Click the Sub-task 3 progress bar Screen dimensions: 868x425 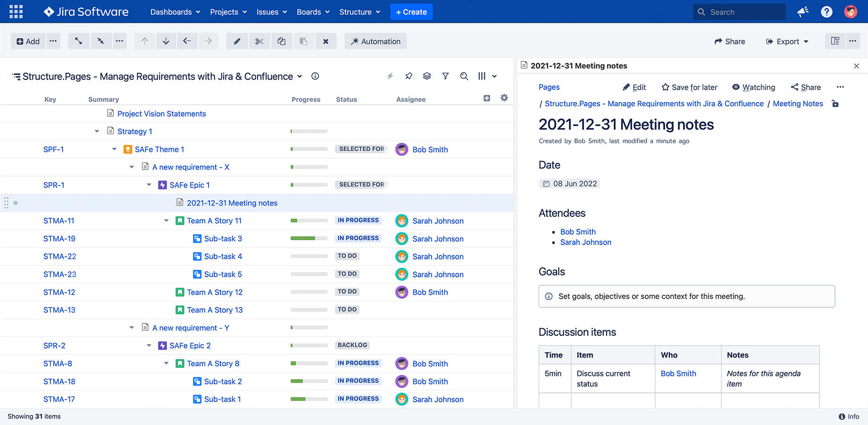(x=309, y=238)
